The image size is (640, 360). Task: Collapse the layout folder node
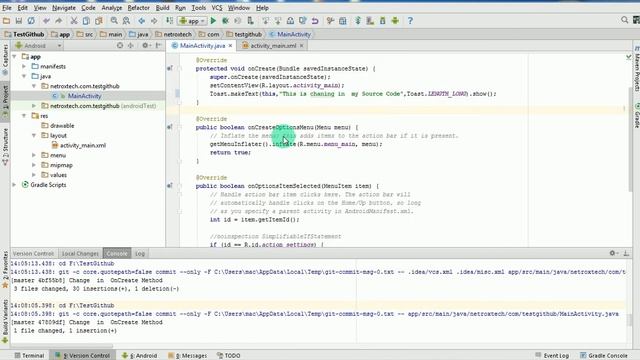click(x=34, y=136)
